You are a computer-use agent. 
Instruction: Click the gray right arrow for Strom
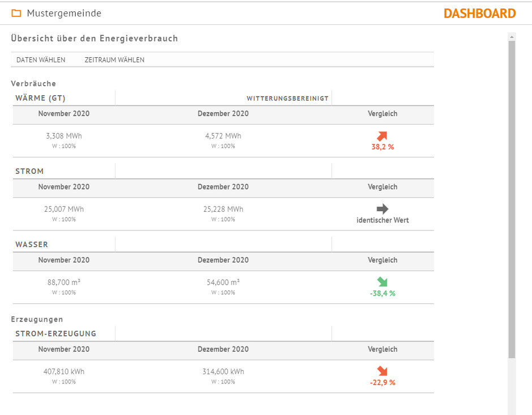(x=383, y=209)
